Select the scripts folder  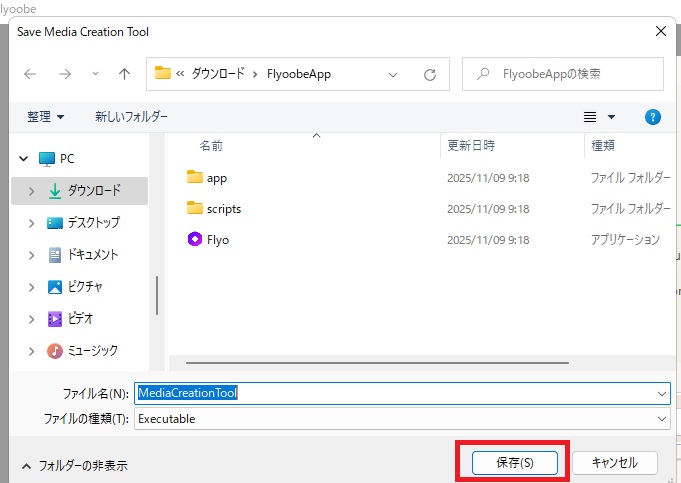pos(223,209)
